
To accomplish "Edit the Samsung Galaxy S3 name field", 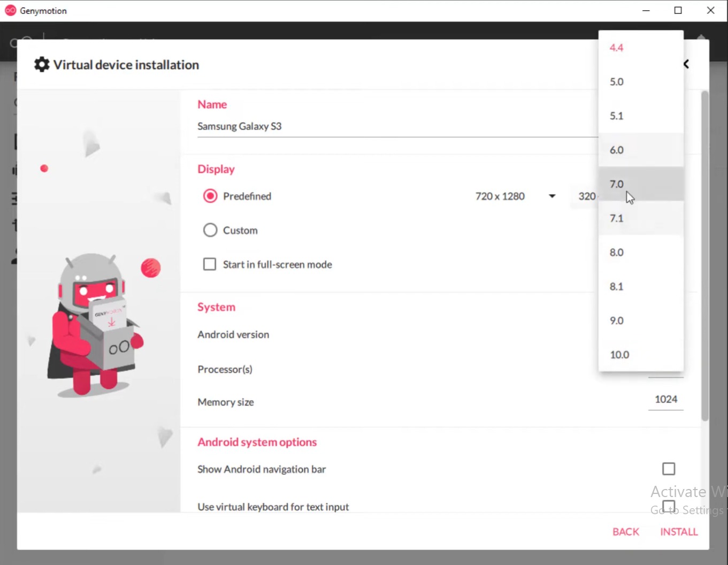I will [397, 127].
